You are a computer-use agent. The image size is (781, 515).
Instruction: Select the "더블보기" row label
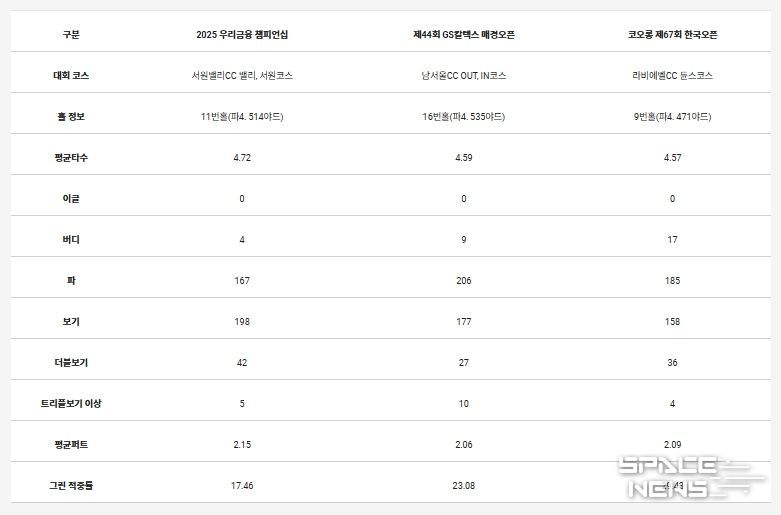click(x=70, y=362)
